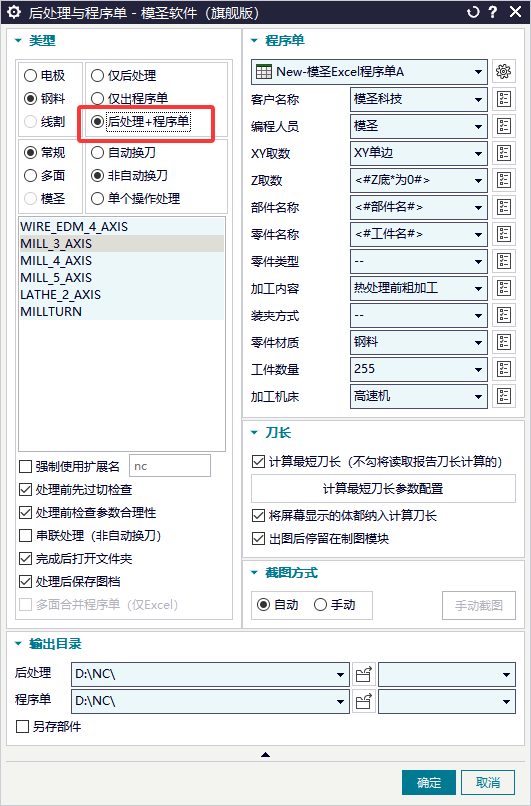Click list icon beside 客户名称 field
The height and width of the screenshot is (806, 531).
pyautogui.click(x=504, y=99)
